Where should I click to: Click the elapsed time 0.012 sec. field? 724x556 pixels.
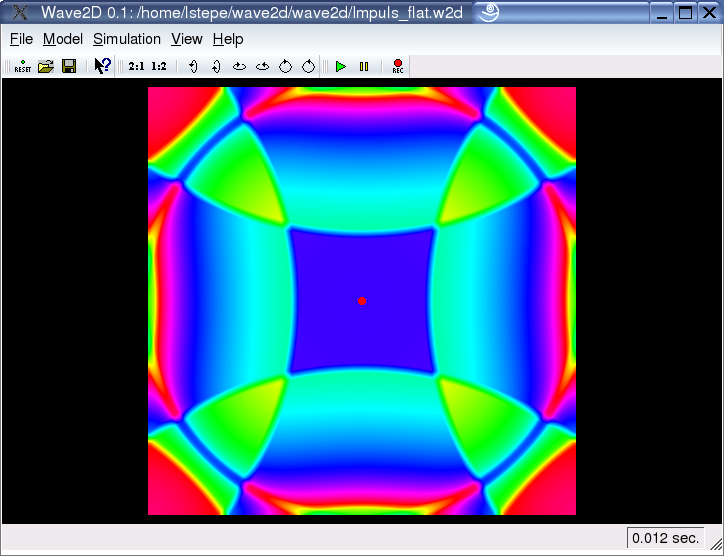(665, 538)
